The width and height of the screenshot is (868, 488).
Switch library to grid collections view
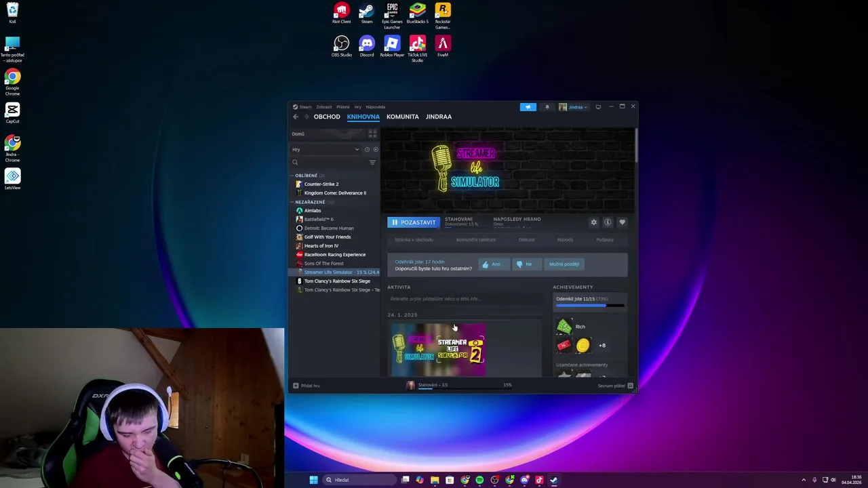click(372, 134)
